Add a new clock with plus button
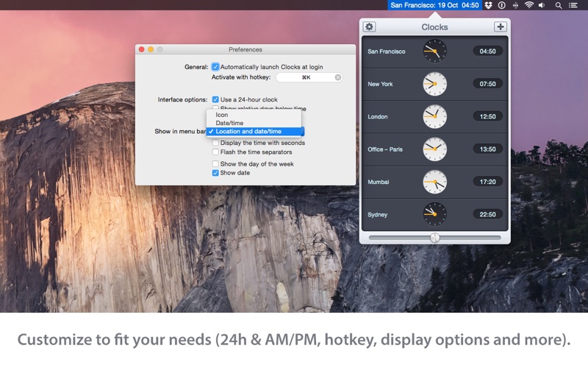588x368 pixels. 500,26
